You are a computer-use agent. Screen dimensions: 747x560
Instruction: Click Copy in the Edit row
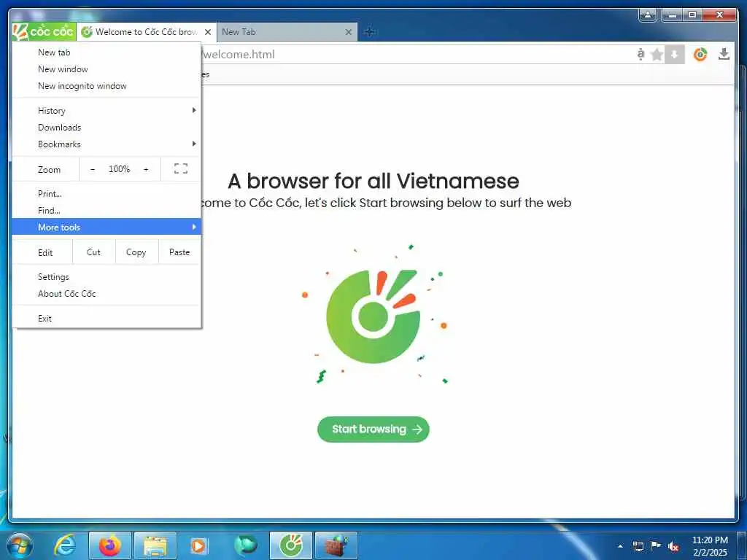(x=136, y=252)
